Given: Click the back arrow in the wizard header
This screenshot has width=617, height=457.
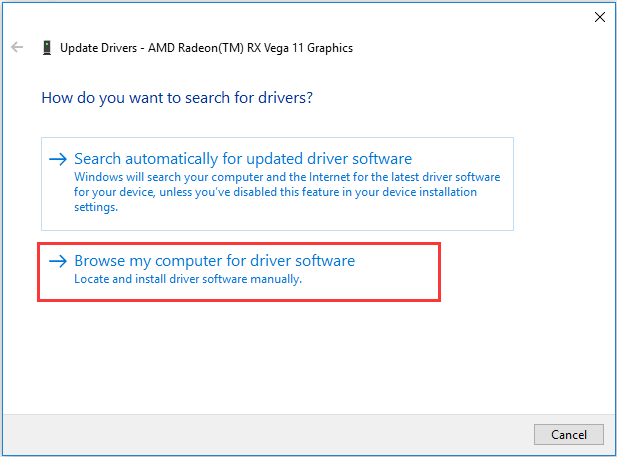Looking at the screenshot, I should pos(17,47).
